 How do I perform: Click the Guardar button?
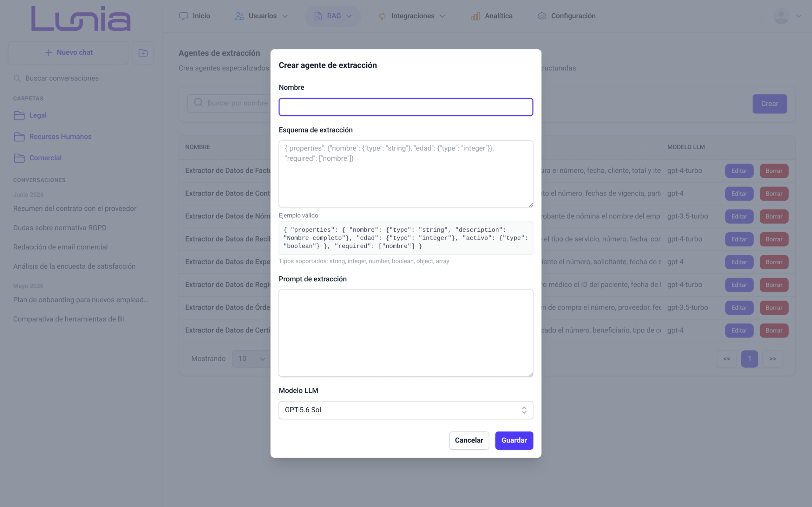tap(514, 440)
